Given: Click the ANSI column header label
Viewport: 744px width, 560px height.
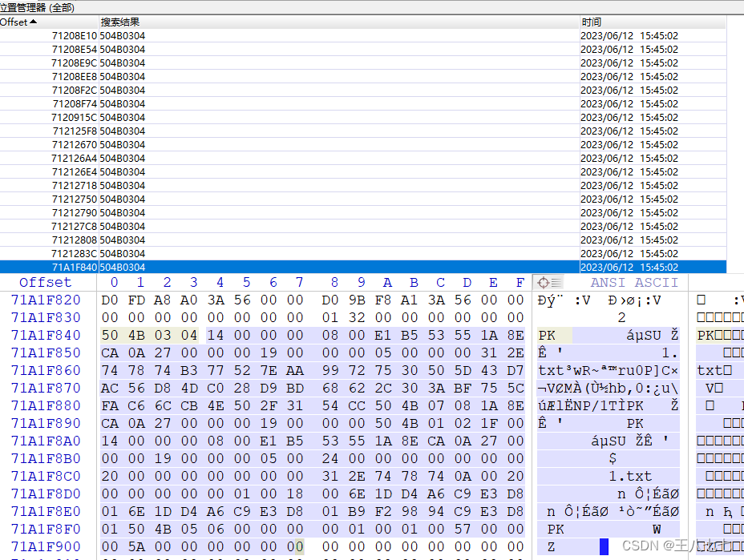Looking at the screenshot, I should click(x=606, y=282).
